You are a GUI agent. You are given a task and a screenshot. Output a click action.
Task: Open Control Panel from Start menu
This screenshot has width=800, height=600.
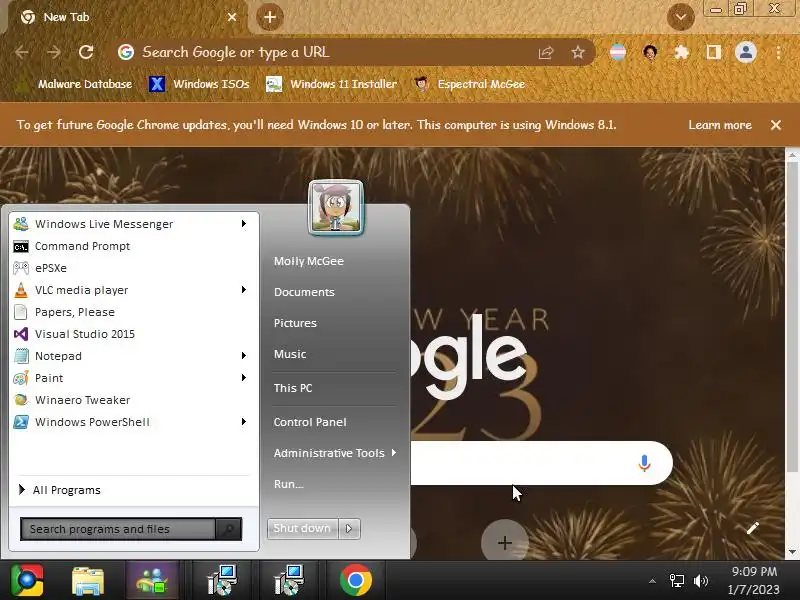tap(310, 422)
